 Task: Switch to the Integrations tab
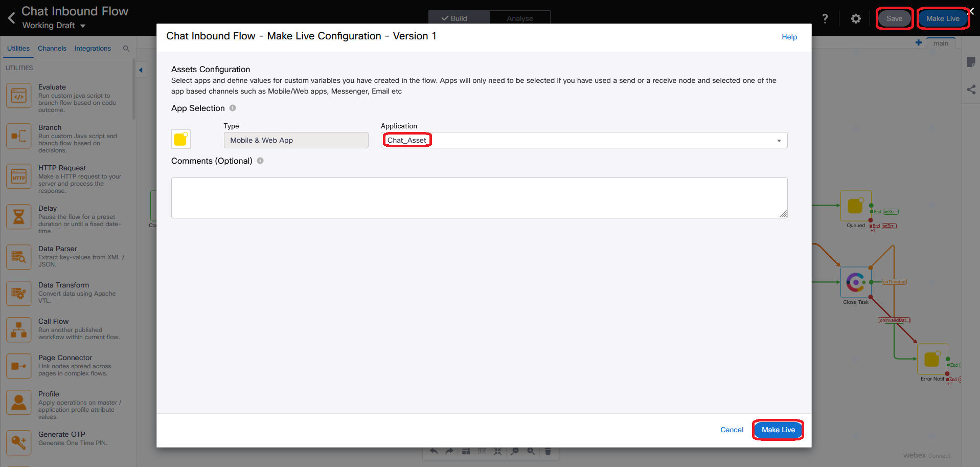point(93,49)
